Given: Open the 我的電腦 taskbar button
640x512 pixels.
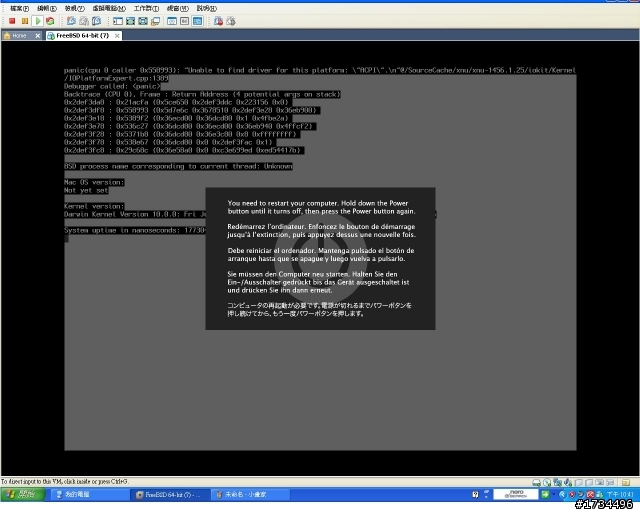Looking at the screenshot, I should pos(90,494).
